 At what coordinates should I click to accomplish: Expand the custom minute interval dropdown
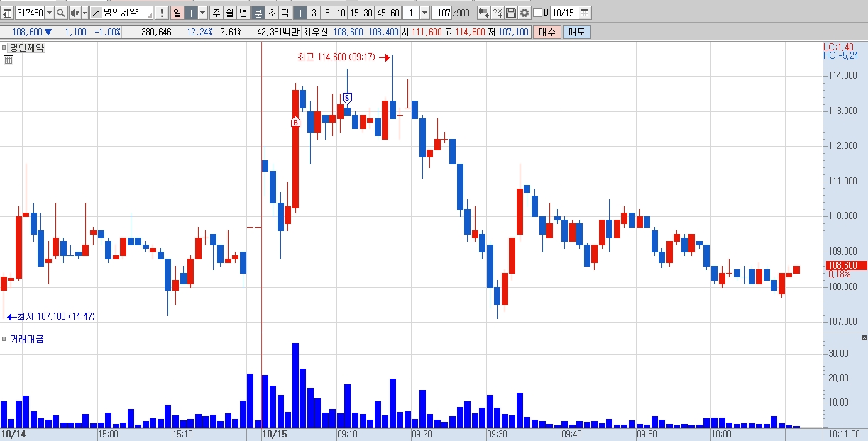pyautogui.click(x=424, y=13)
